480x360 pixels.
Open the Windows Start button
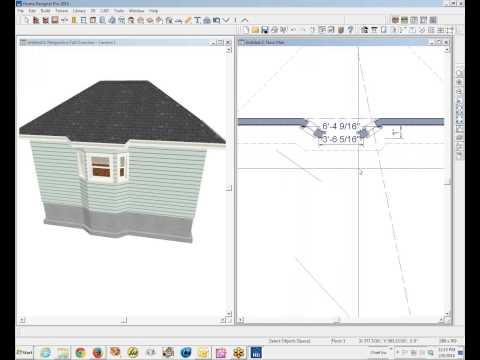coord(25,352)
